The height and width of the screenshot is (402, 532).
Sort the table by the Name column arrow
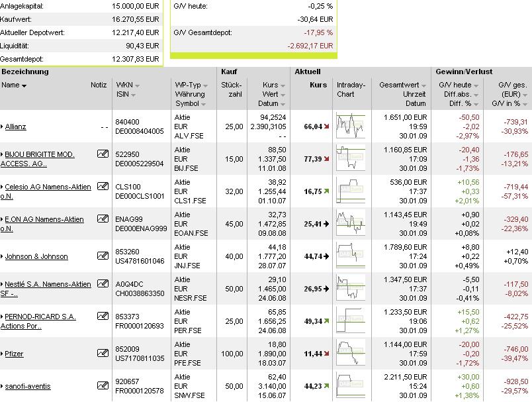click(24, 86)
